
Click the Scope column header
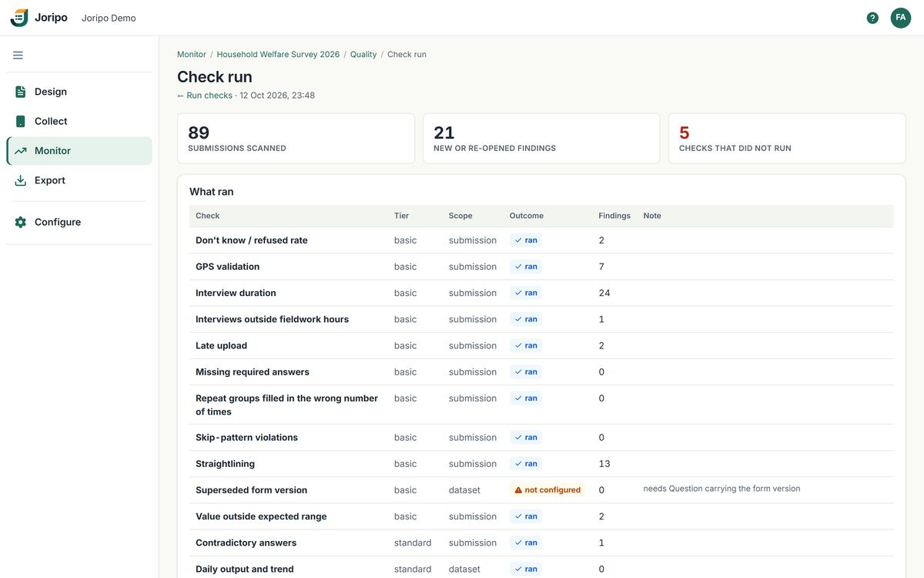[460, 216]
